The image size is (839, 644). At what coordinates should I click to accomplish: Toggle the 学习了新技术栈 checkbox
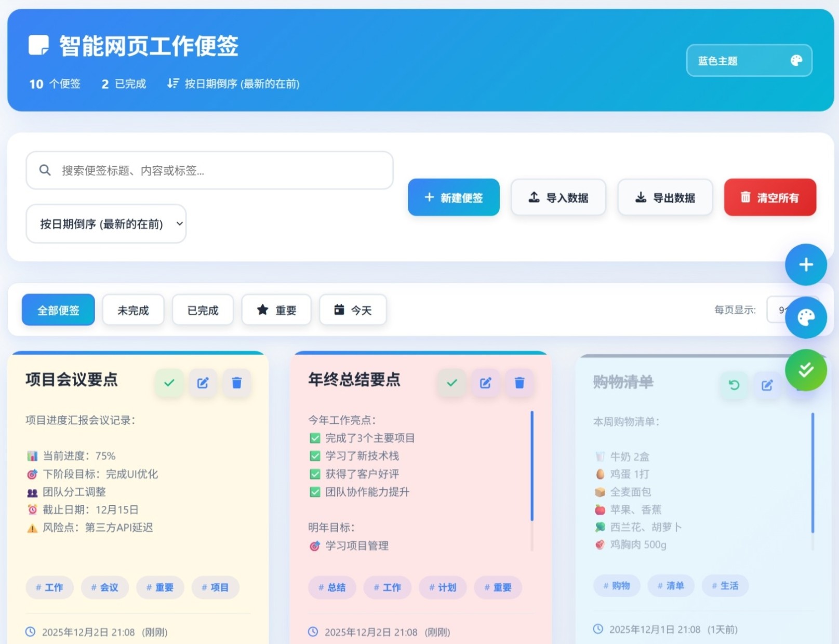(x=315, y=456)
